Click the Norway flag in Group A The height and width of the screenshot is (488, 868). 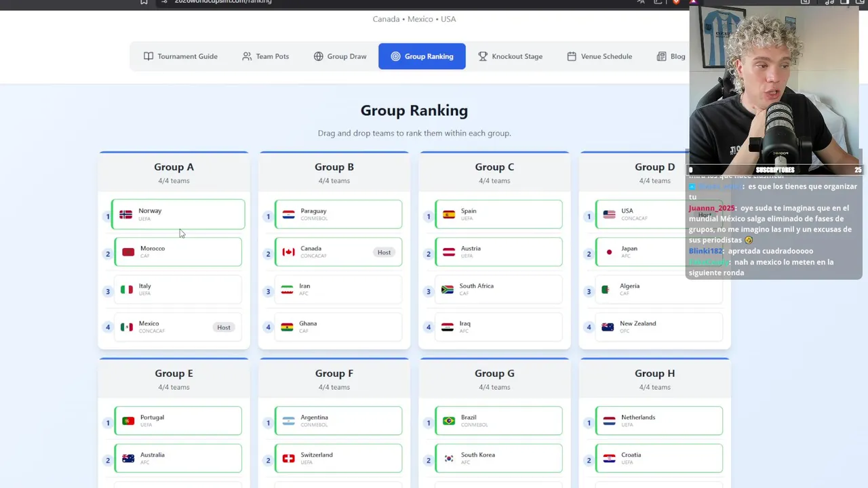125,214
